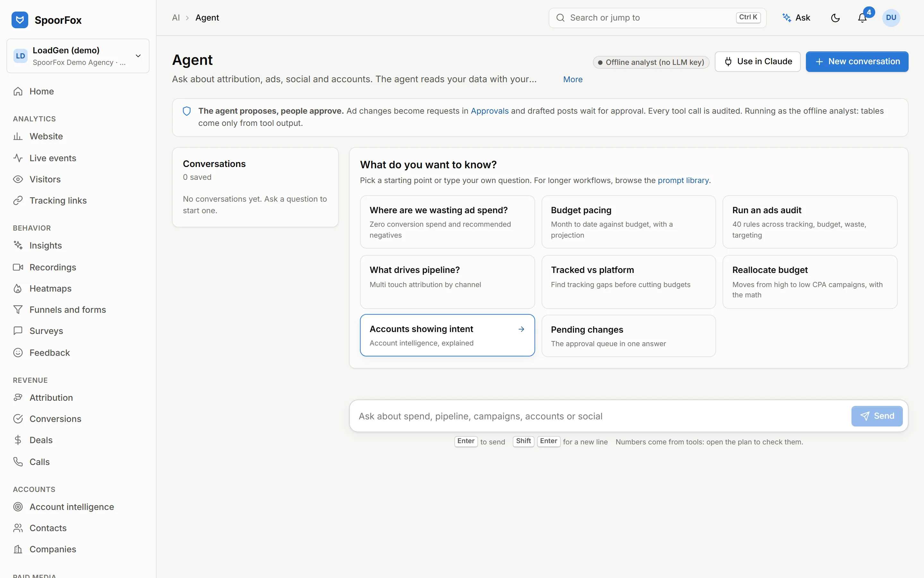Open the Approvals link in banner
The image size is (924, 578).
coord(490,111)
